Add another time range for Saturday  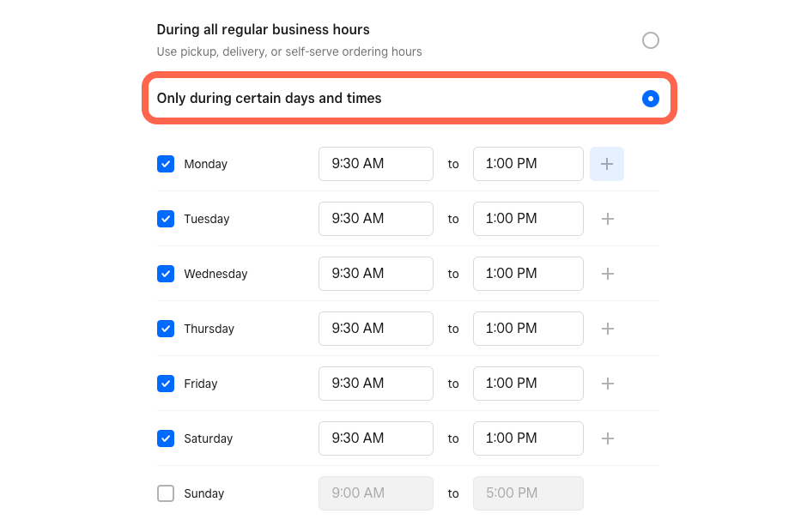607,438
